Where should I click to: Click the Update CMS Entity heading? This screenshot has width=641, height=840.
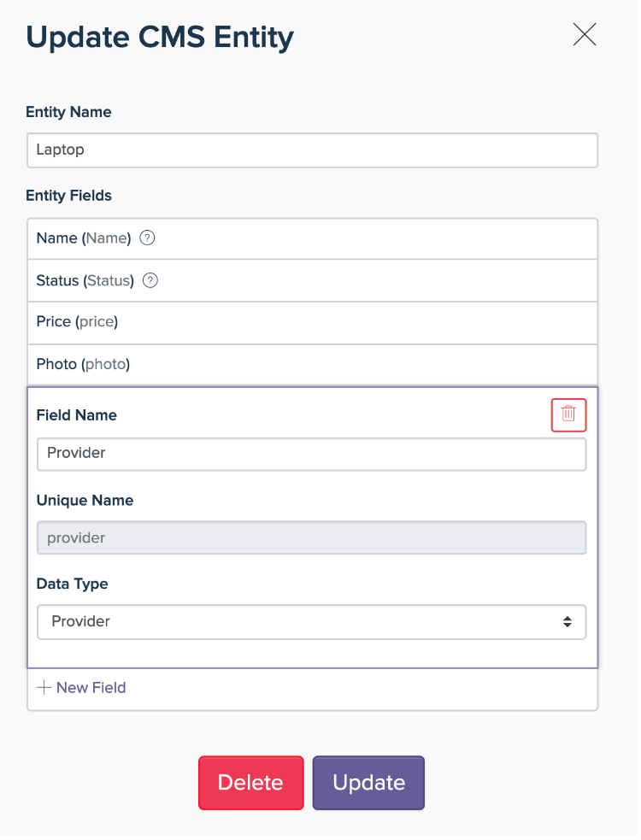point(160,37)
